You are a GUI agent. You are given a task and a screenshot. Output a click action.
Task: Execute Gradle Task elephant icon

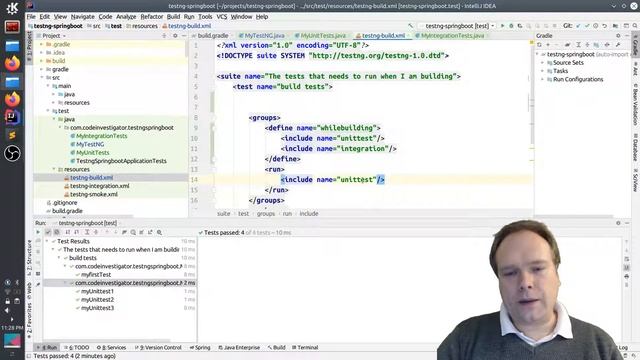coord(567,44)
